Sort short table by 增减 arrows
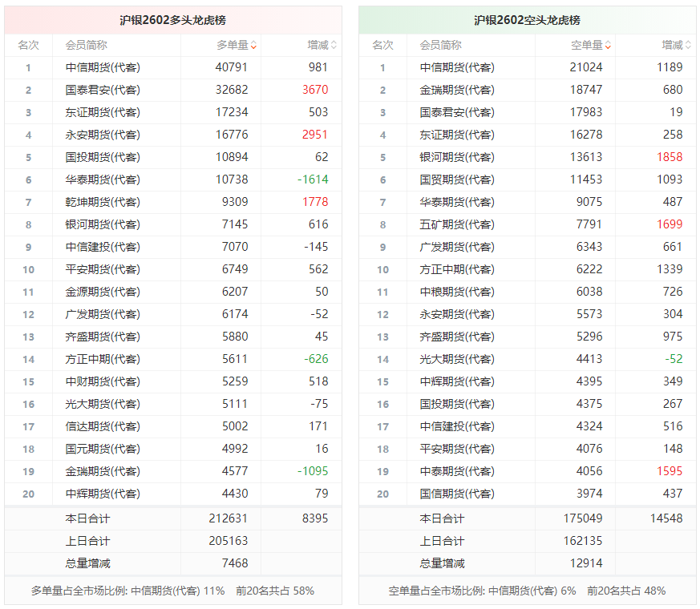Image resolution: width=700 pixels, height=609 pixels. click(x=689, y=45)
